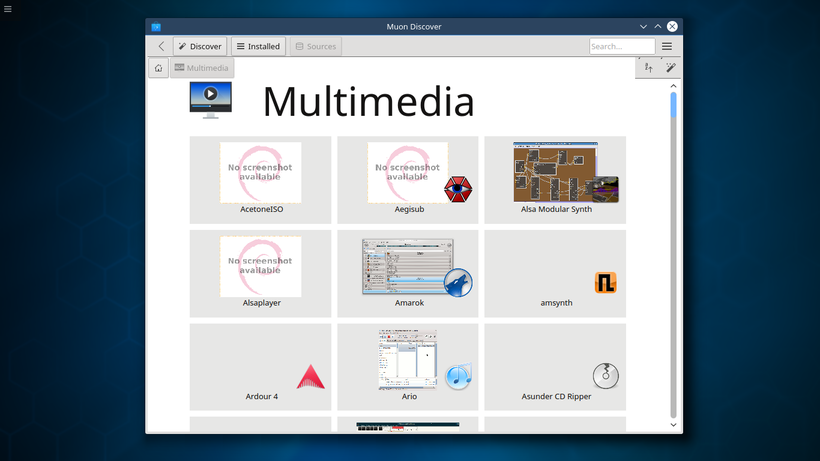
Task: Click the Asunder CD Ripper disc icon
Action: pos(606,376)
